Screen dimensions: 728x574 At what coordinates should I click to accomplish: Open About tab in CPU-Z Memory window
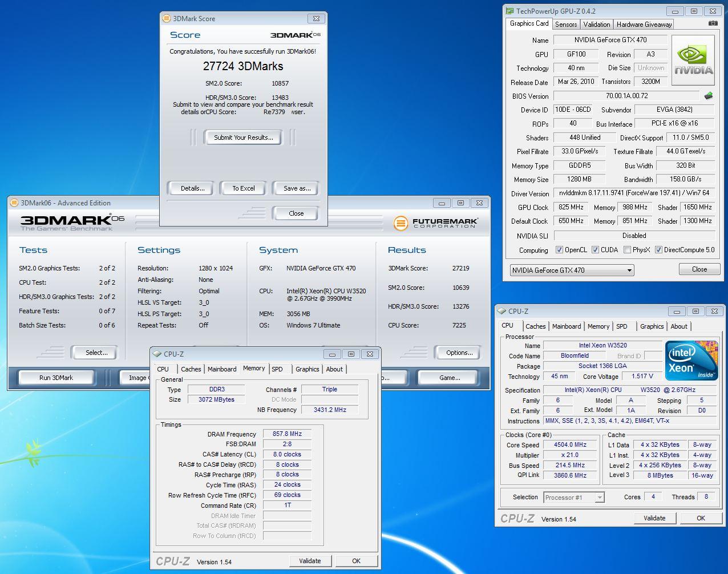(334, 369)
